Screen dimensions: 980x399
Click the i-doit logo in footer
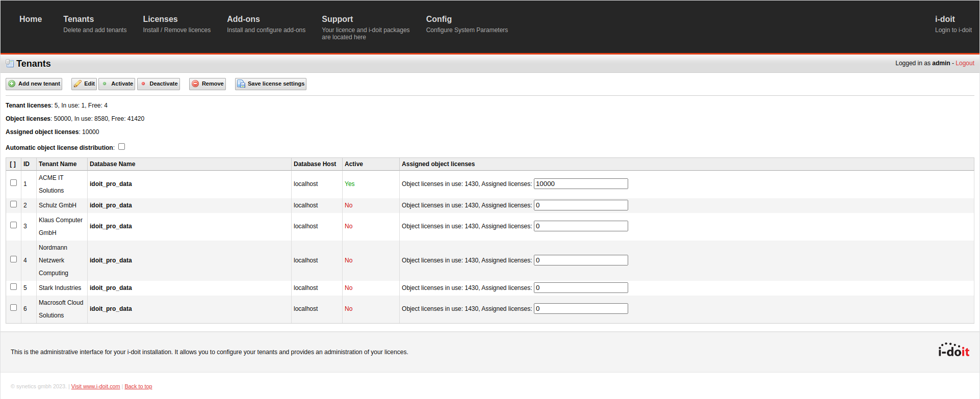pos(953,350)
